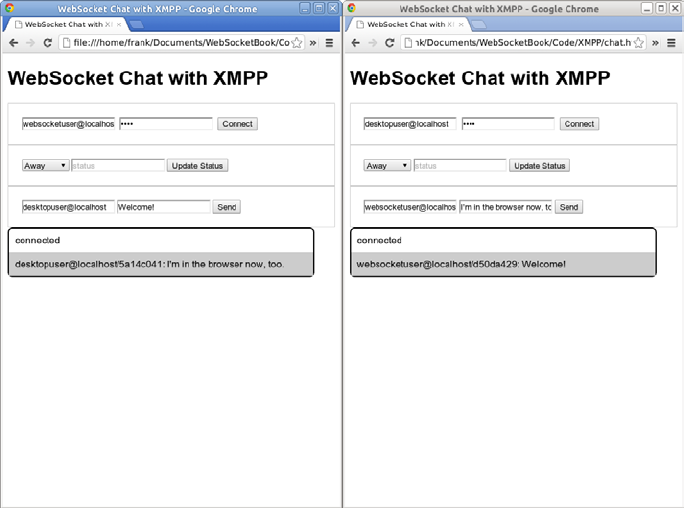The width and height of the screenshot is (684, 508).
Task: Select desktopuser message in left chat log
Action: point(161,264)
